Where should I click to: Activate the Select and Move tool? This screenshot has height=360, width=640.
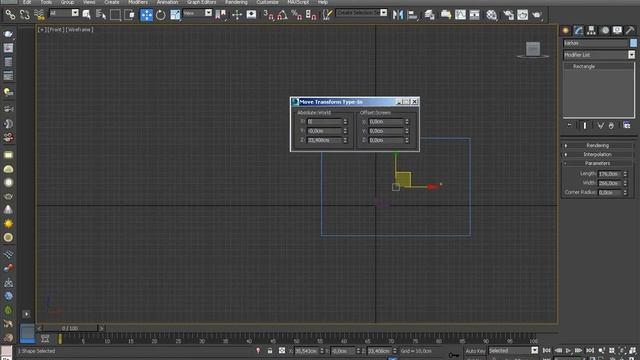pyautogui.click(x=146, y=15)
